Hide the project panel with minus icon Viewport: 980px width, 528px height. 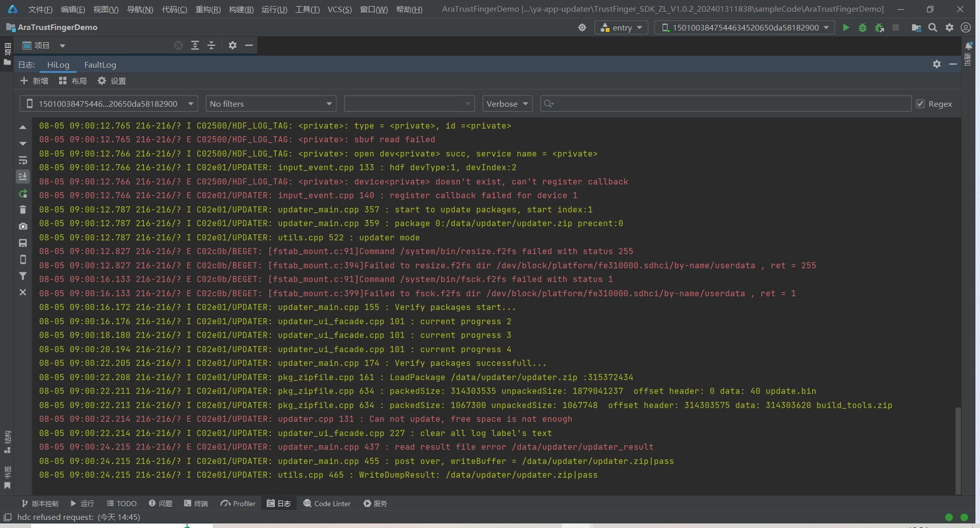(x=249, y=45)
